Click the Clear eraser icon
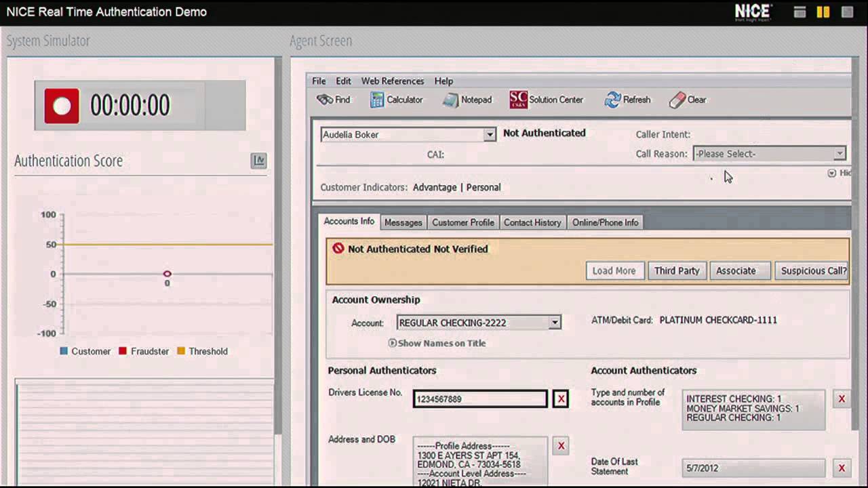The height and width of the screenshot is (488, 868). click(677, 100)
